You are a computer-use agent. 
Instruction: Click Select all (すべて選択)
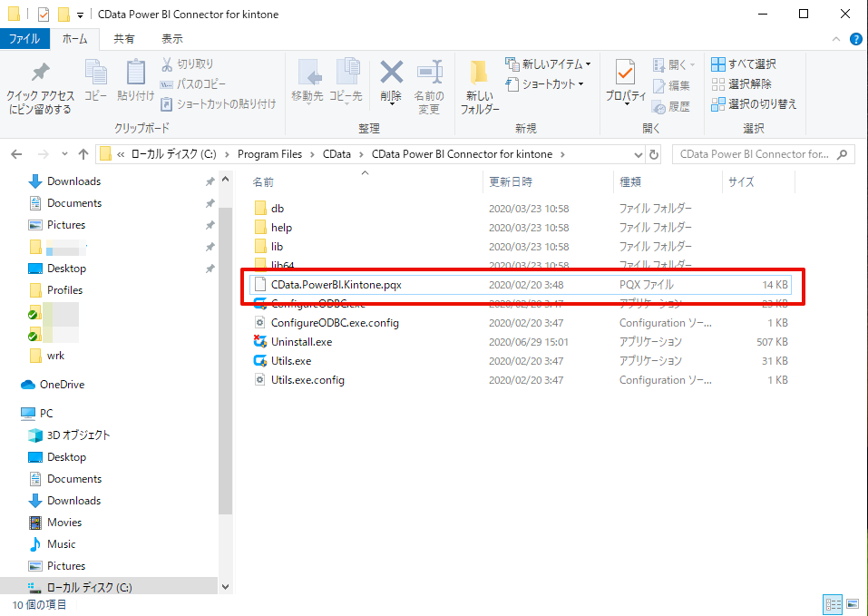(744, 64)
